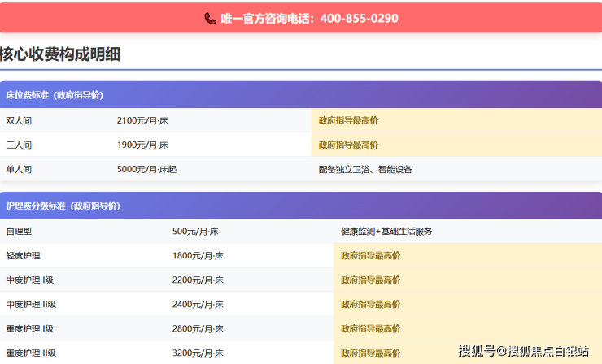Click the 中度护理 I级 row label
Image resolution: width=602 pixels, height=364 pixels.
pyautogui.click(x=30, y=279)
